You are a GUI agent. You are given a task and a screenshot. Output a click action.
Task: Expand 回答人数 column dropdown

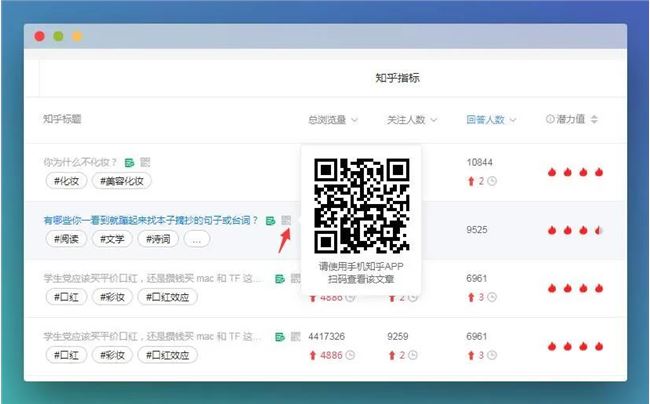point(513,120)
